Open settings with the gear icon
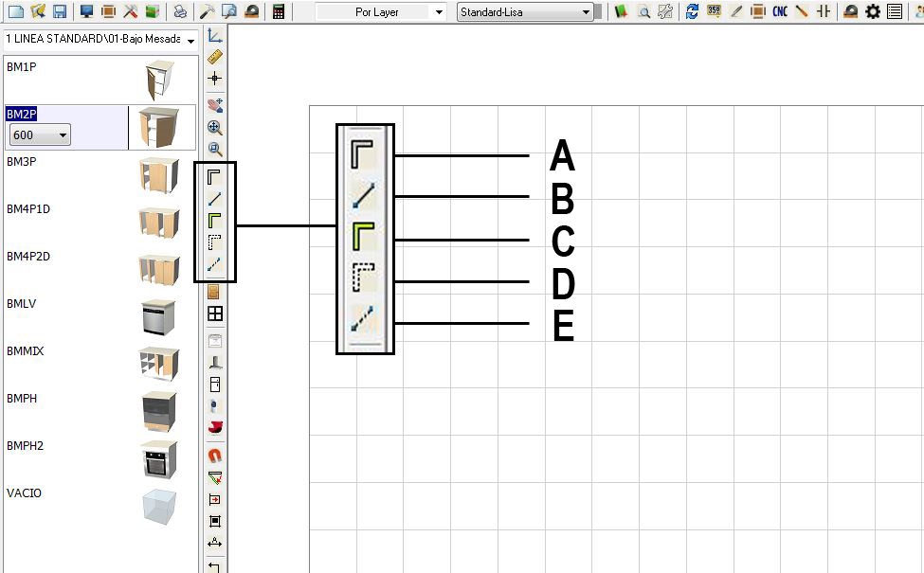Viewport: 924px width, 573px height. pos(873,11)
